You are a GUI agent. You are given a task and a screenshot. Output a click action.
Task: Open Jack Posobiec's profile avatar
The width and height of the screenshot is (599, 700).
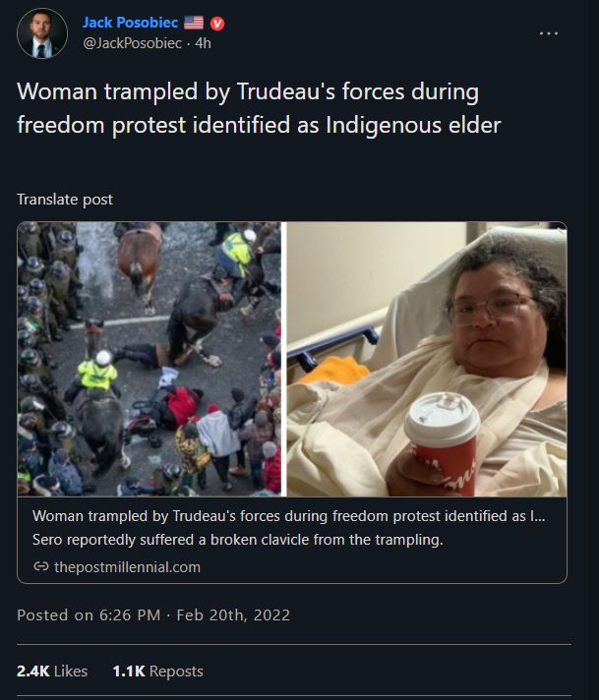pos(42,33)
